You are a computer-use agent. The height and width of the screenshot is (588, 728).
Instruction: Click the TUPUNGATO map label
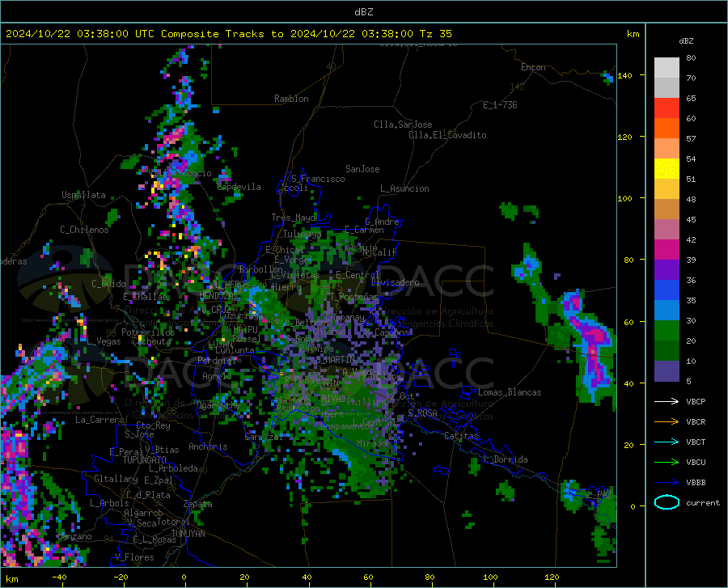click(145, 460)
